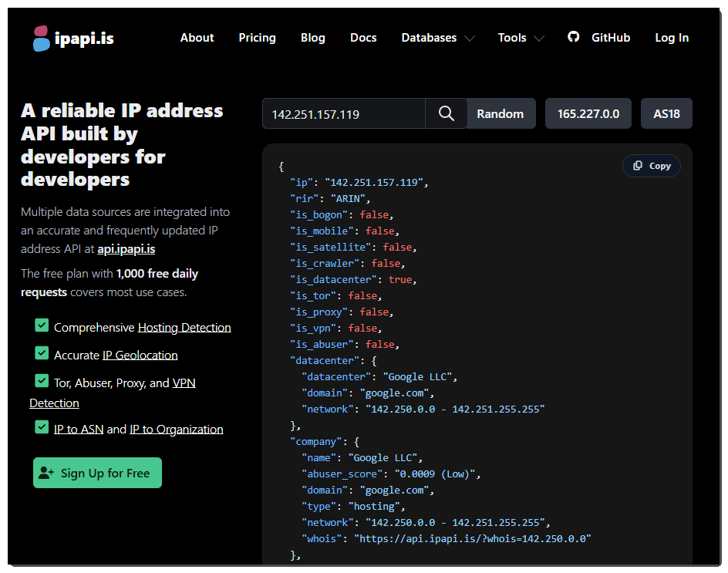Expand the Databases dropdown chevron
This screenshot has height=573, width=728.
tap(470, 38)
